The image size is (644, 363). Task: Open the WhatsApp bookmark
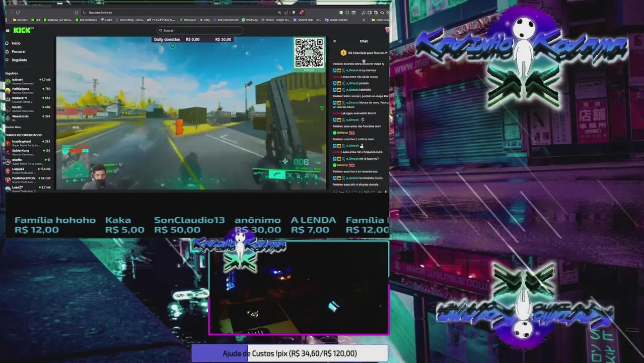[250, 20]
